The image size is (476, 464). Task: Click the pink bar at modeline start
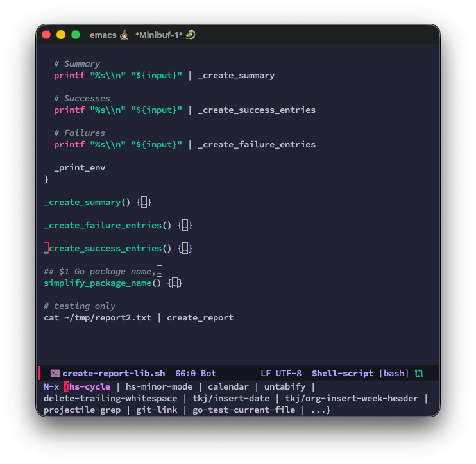(x=40, y=373)
